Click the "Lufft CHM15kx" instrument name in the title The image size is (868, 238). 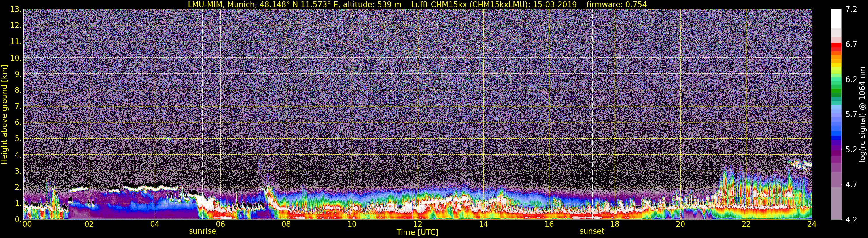pyautogui.click(x=439, y=4)
